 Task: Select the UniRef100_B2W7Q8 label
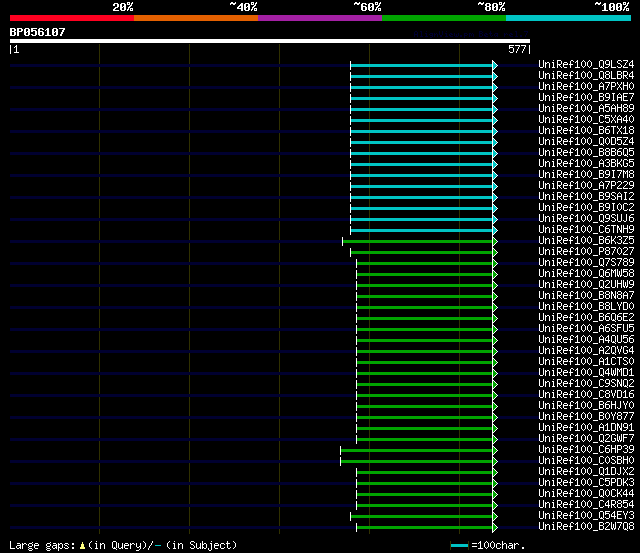[586, 527]
